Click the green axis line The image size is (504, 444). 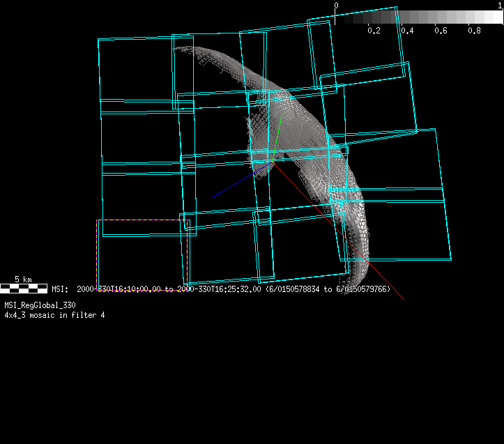277,132
